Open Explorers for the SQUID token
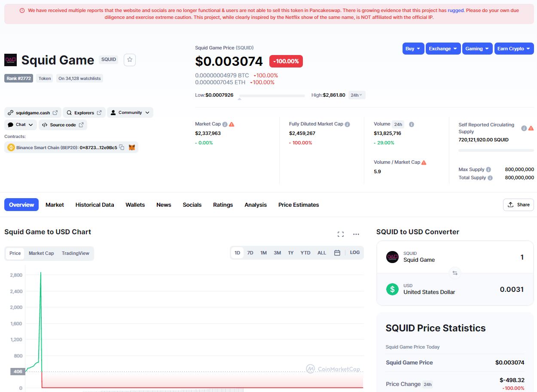This screenshot has width=537, height=392. [84, 112]
